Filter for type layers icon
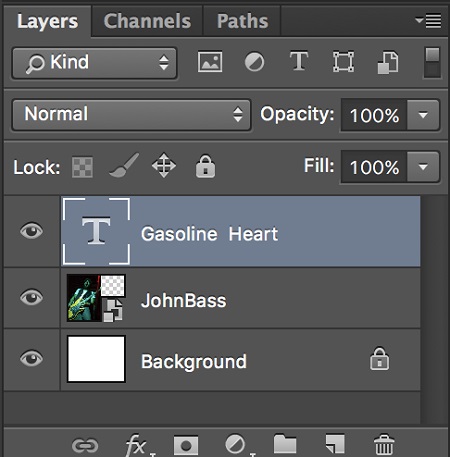The height and width of the screenshot is (457, 450). point(299,61)
